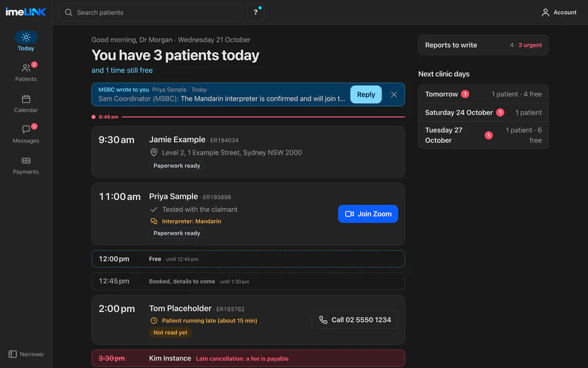Click the checkmark beside Tested with claimant
This screenshot has height=368, width=588.
tap(154, 210)
